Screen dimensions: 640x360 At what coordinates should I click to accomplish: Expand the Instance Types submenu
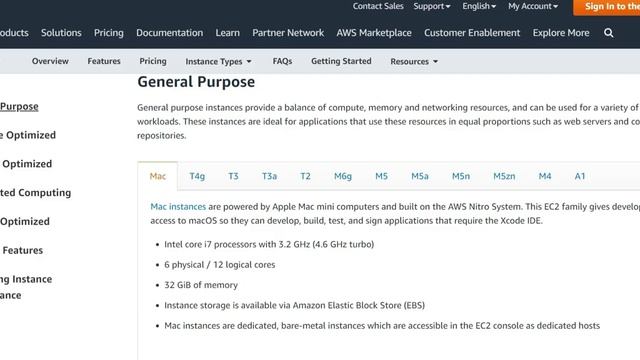click(218, 62)
